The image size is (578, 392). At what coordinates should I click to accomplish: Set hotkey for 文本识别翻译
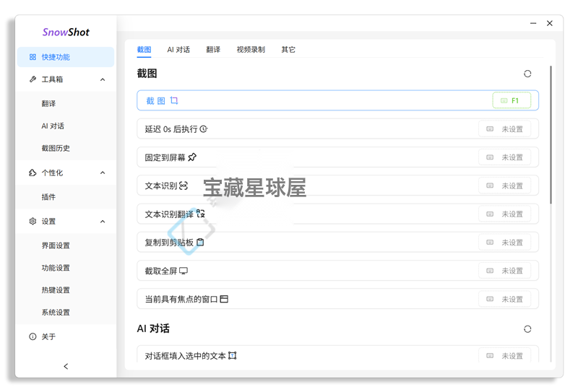pyautogui.click(x=504, y=214)
